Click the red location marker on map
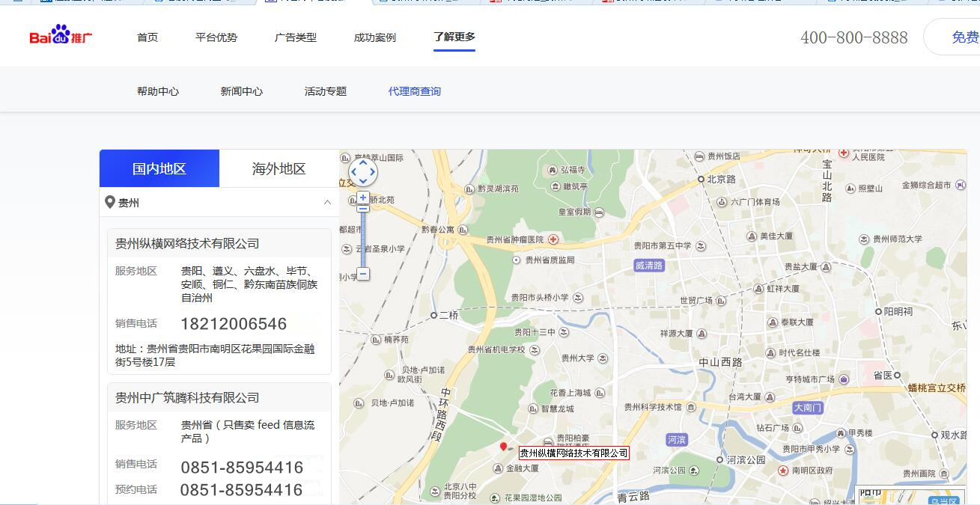Screen dimensions: 980x505 pyautogui.click(x=503, y=447)
